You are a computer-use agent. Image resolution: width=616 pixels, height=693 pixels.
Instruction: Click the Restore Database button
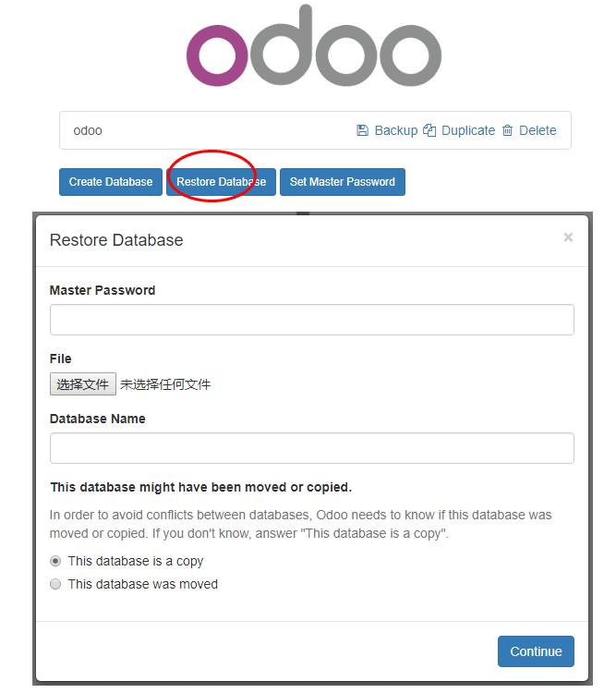(221, 182)
